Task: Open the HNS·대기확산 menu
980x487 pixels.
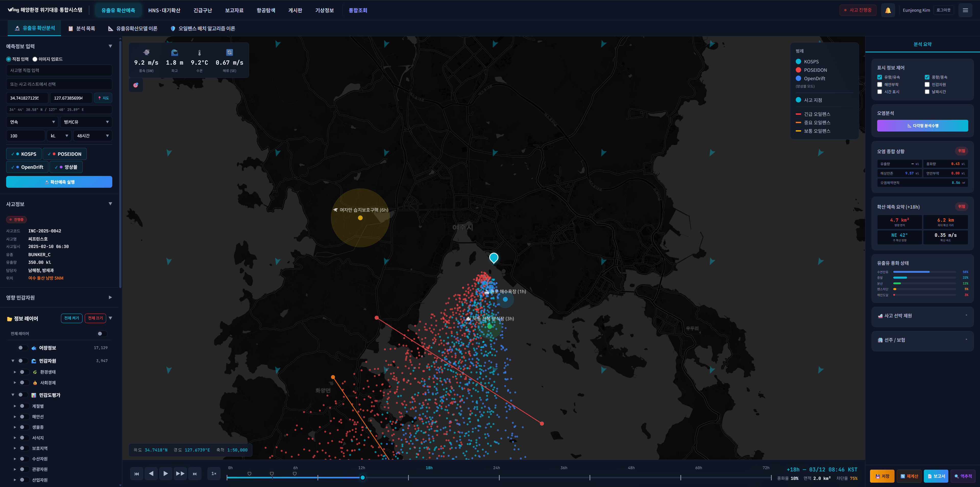Action: click(164, 10)
